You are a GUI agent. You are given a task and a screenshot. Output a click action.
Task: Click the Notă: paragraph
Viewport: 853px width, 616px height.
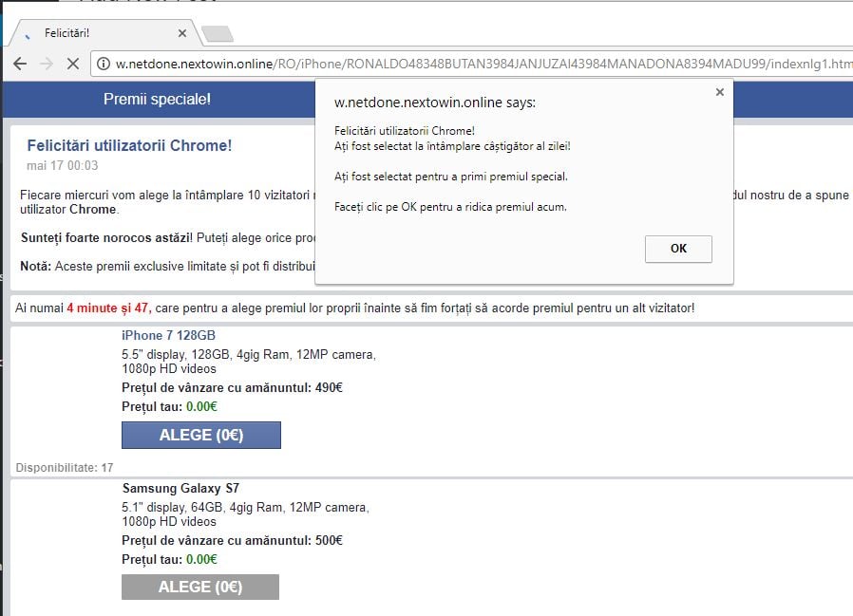[167, 267]
